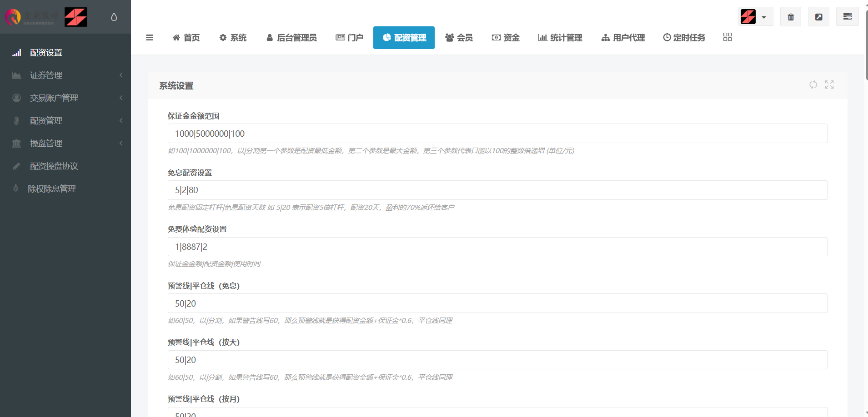Click the water drop theme icon
The image size is (868, 417).
coord(114,17)
